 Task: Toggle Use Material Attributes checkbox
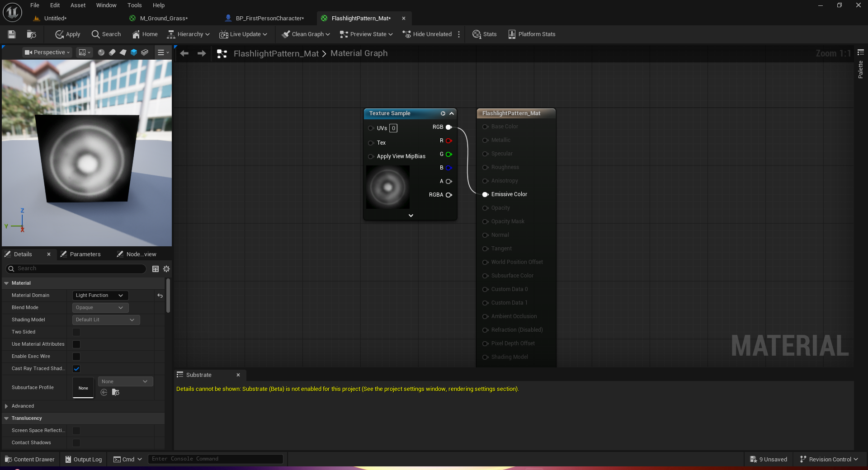click(76, 344)
